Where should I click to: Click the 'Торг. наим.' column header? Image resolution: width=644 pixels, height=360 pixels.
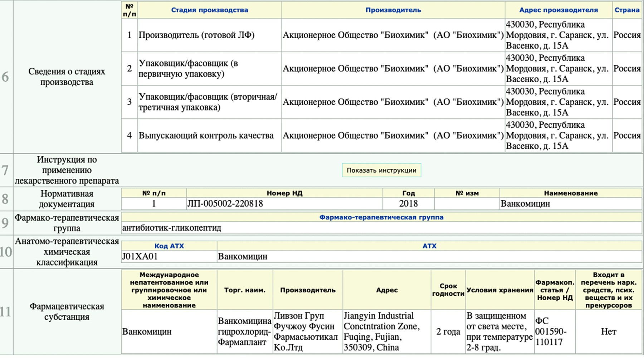tap(245, 290)
